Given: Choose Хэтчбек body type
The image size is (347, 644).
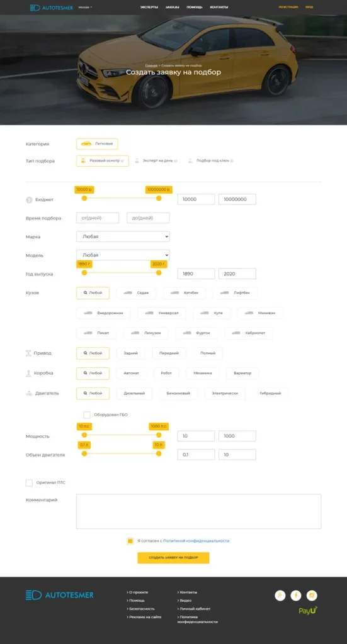Looking at the screenshot, I should click(184, 293).
